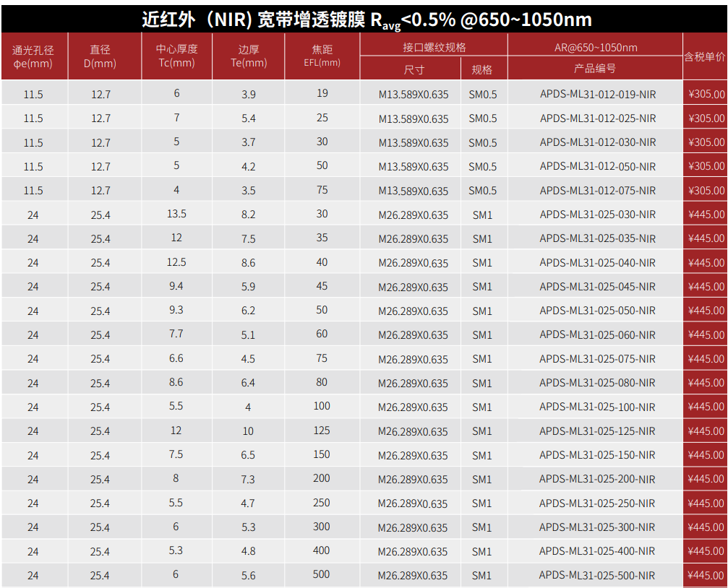728x588 pixels.
Task: Click the price for APDS-ML31-012-025-NIR
Action: (x=706, y=118)
